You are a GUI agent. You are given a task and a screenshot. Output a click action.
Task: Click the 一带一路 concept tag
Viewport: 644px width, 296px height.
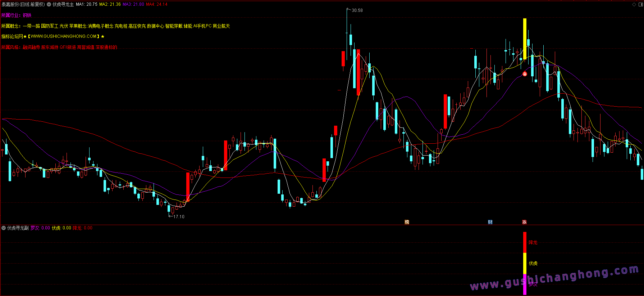click(31, 26)
